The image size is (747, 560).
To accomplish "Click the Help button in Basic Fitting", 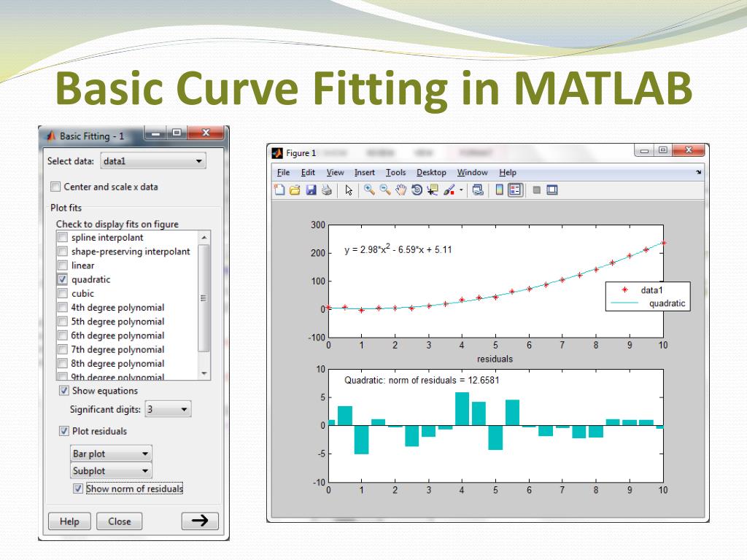I will tap(69, 521).
